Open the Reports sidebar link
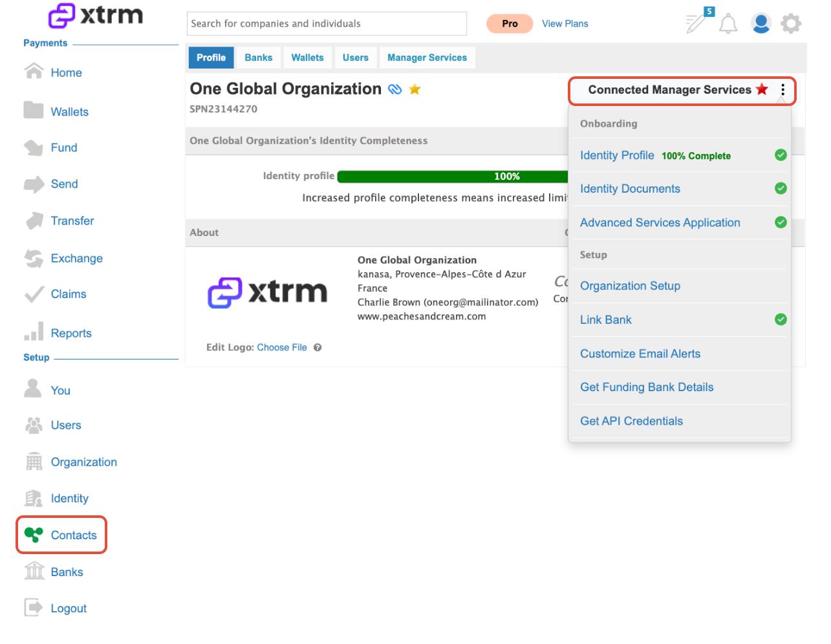The image size is (831, 644). pyautogui.click(x=71, y=333)
